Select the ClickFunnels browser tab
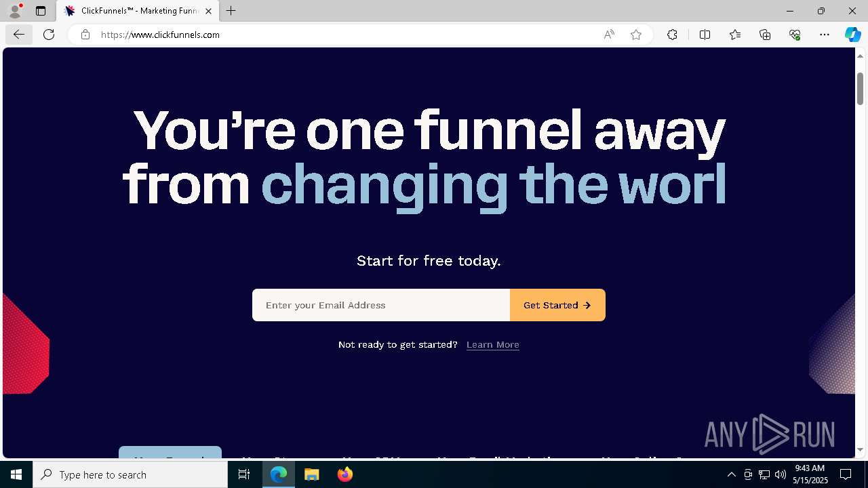868x488 pixels. coord(138,11)
